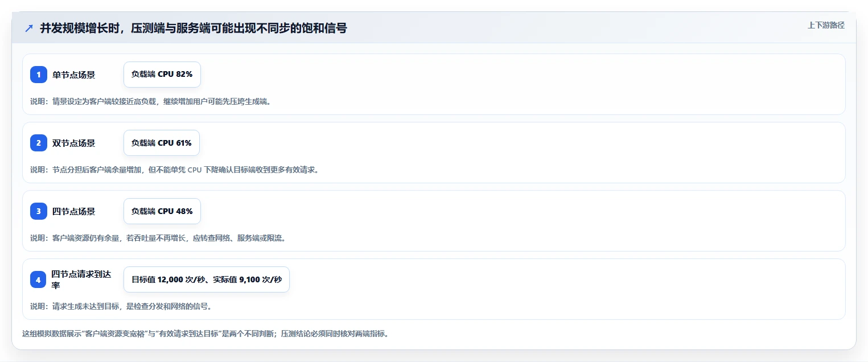Click the upward arrow icon beside the heading
The width and height of the screenshot is (868, 362).
tap(29, 28)
